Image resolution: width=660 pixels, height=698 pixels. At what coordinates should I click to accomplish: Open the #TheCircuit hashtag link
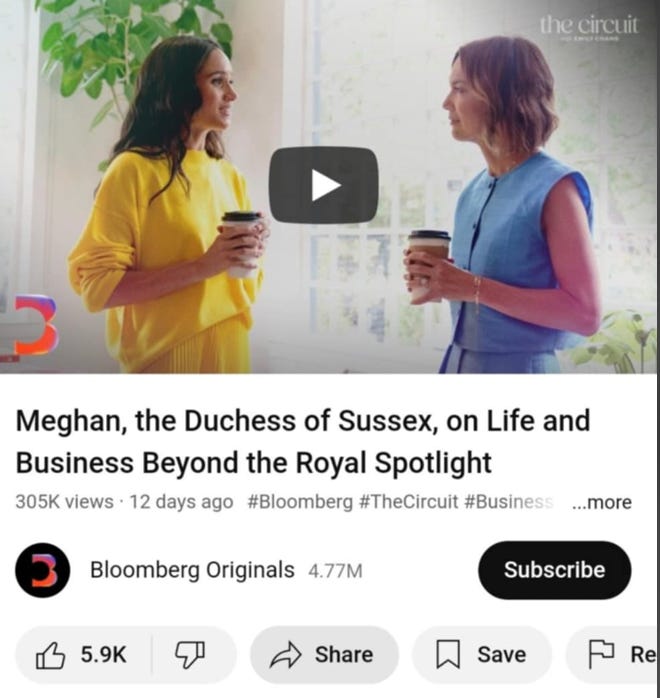pos(408,502)
